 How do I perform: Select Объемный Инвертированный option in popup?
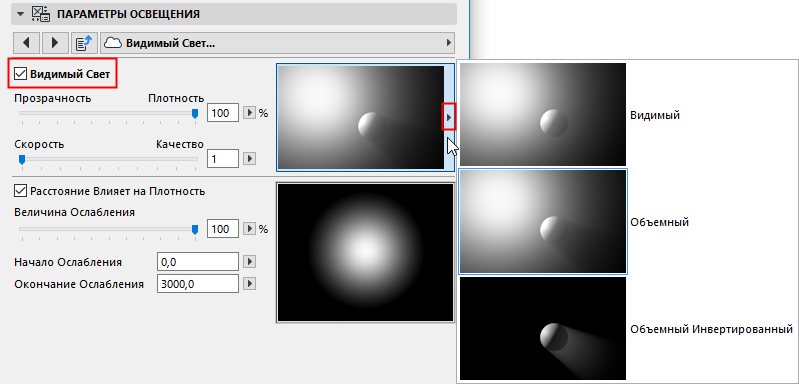[711, 329]
